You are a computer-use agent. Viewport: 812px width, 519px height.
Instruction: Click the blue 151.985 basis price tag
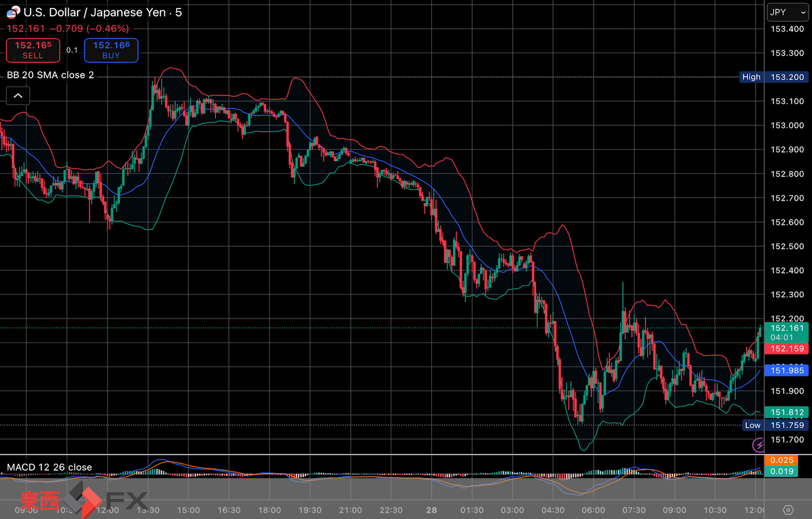pyautogui.click(x=786, y=371)
